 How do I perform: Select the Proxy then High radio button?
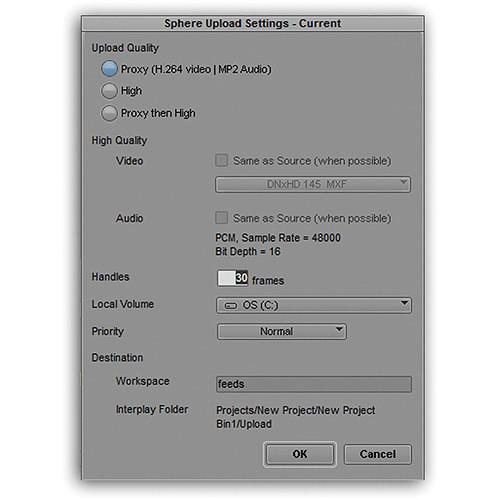[109, 113]
